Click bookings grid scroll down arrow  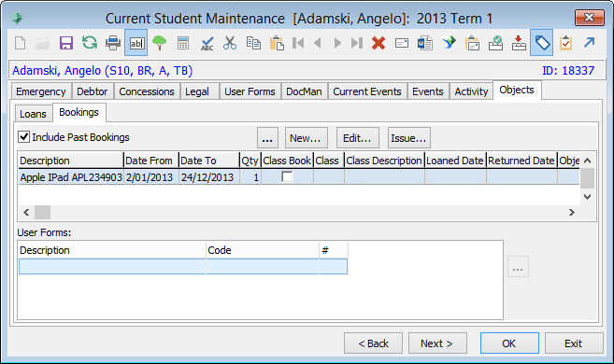(x=588, y=197)
